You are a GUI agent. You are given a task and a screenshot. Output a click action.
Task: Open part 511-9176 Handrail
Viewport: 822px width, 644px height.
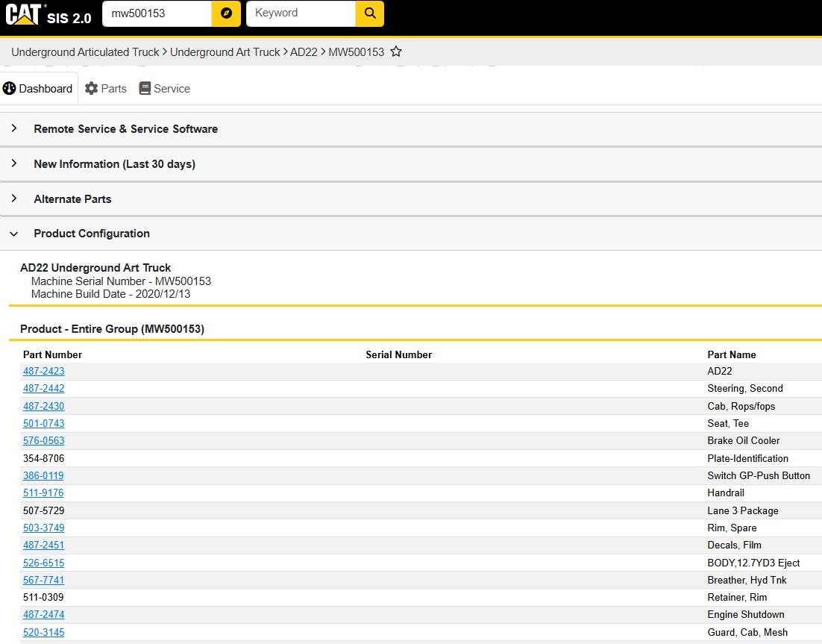[x=43, y=493]
